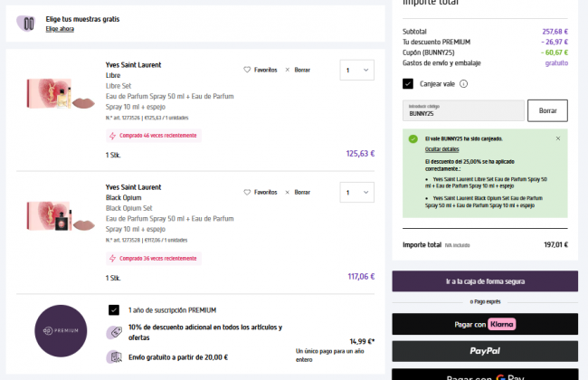Image resolution: width=588 pixels, height=380 pixels.
Task: Add Libre Set to Favoritos (heart icon)
Action: tap(248, 70)
